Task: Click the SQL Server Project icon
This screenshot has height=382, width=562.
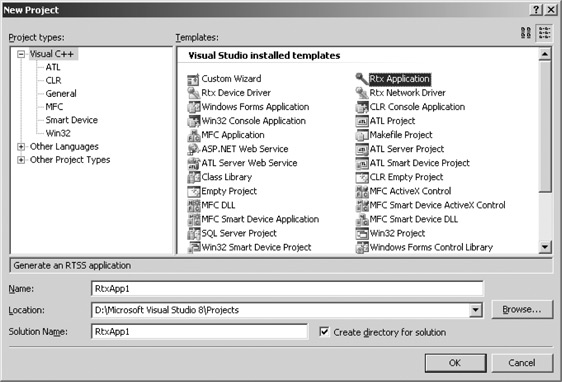Action: pos(193,234)
